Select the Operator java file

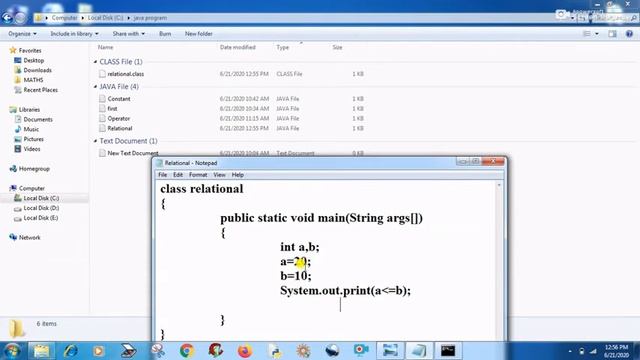pyautogui.click(x=118, y=118)
